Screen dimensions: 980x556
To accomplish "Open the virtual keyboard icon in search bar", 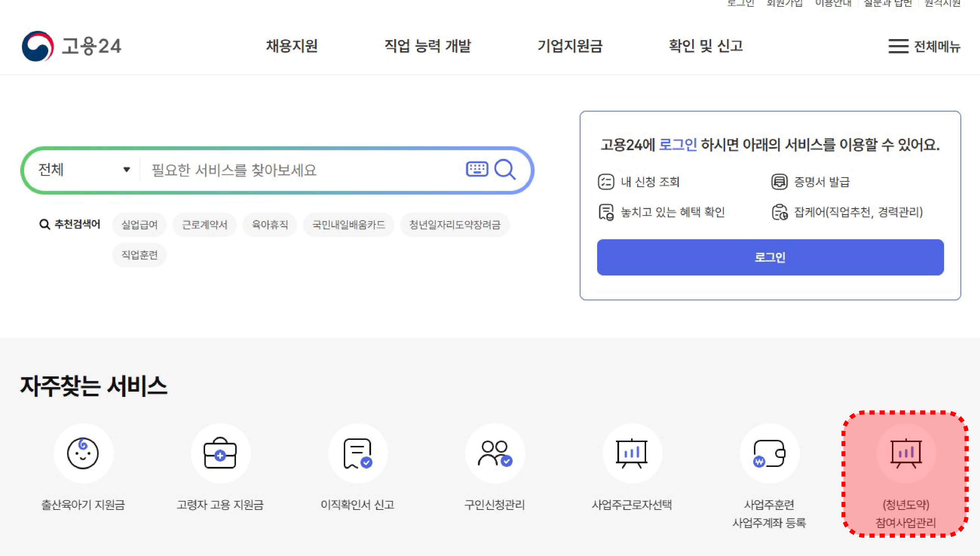I will pyautogui.click(x=477, y=169).
